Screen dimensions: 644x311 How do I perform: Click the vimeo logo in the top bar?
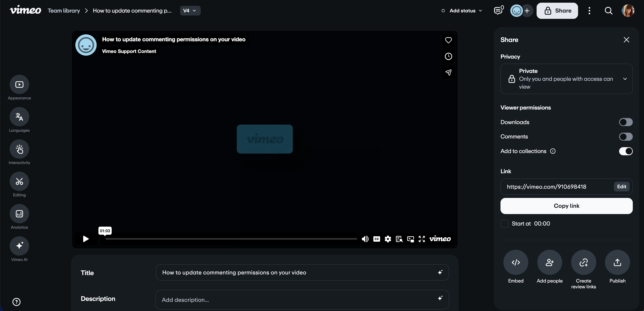point(26,10)
